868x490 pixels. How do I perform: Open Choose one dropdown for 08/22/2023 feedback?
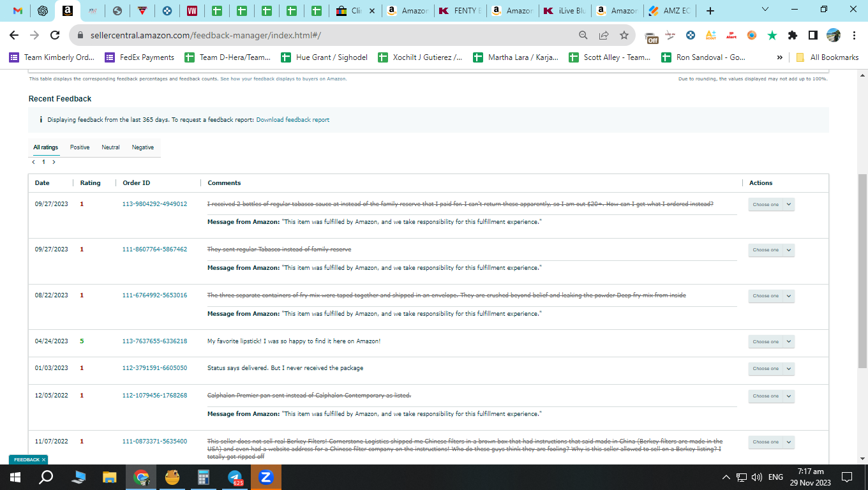coord(771,296)
